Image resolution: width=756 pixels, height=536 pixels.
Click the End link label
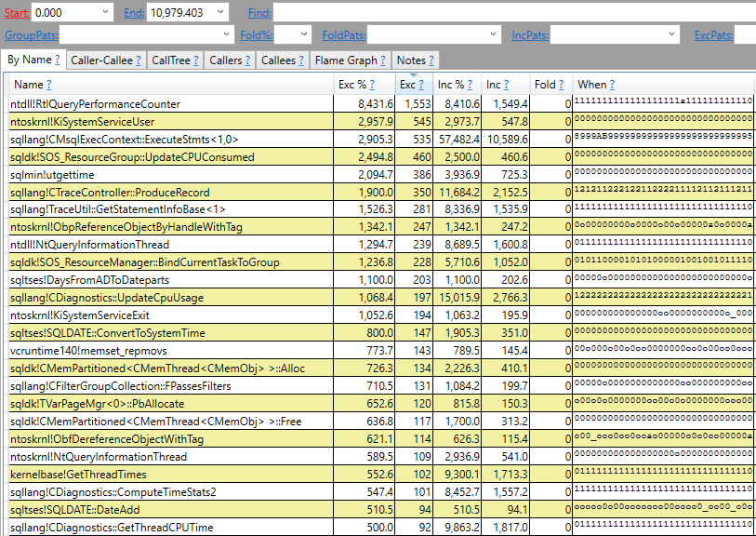point(134,13)
